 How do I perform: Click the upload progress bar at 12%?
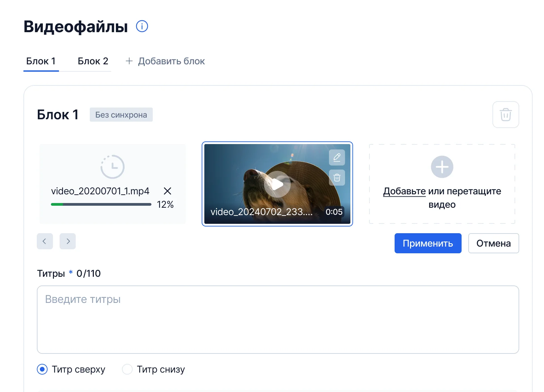point(101,204)
